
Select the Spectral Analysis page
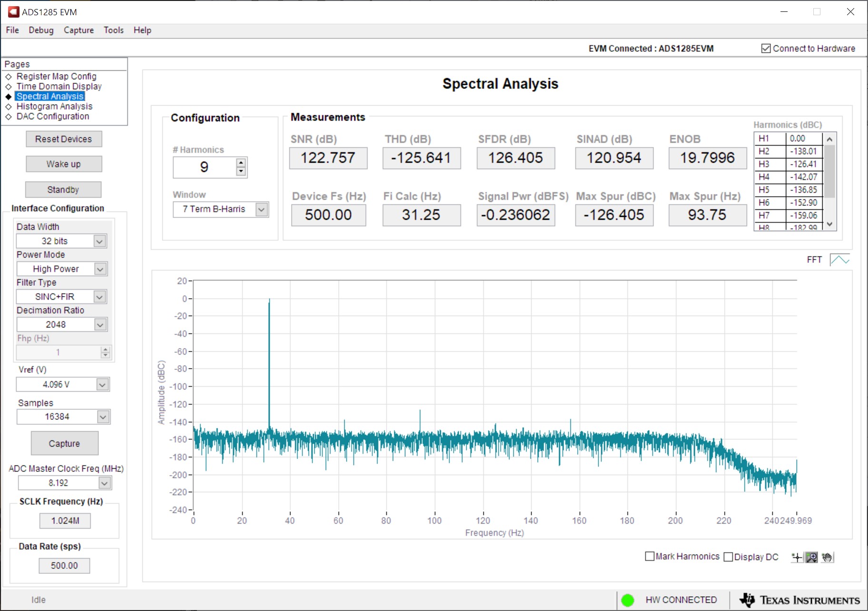(x=50, y=96)
